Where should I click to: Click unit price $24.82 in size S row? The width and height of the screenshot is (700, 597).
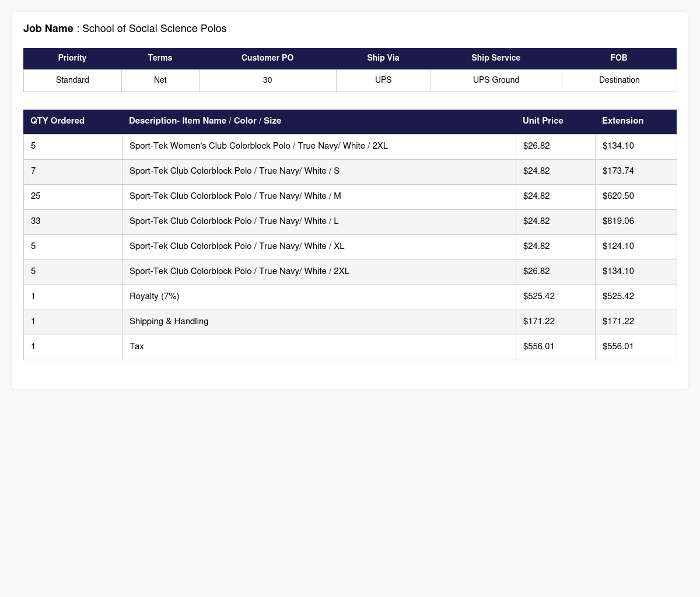tap(555, 171)
